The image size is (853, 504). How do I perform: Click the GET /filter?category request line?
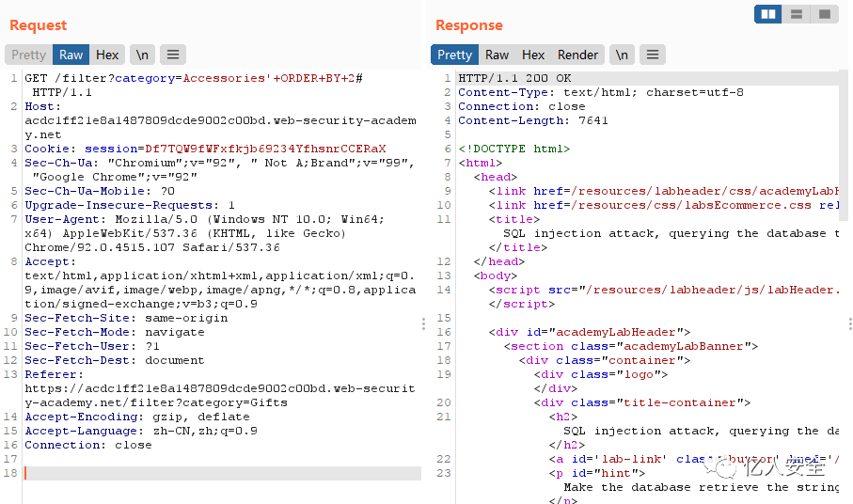[194, 78]
